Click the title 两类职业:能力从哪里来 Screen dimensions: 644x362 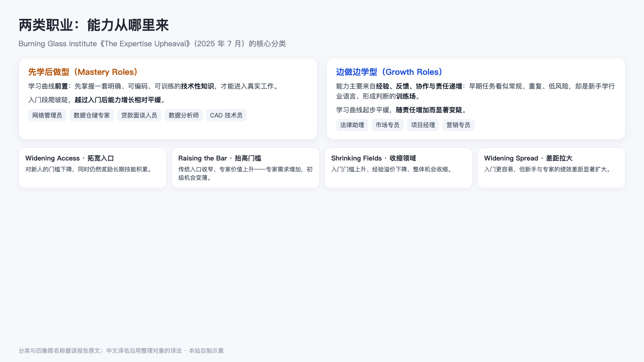[94, 25]
